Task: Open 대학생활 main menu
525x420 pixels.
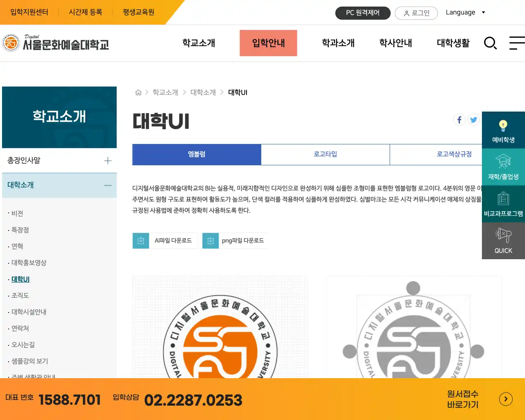Action: click(453, 43)
